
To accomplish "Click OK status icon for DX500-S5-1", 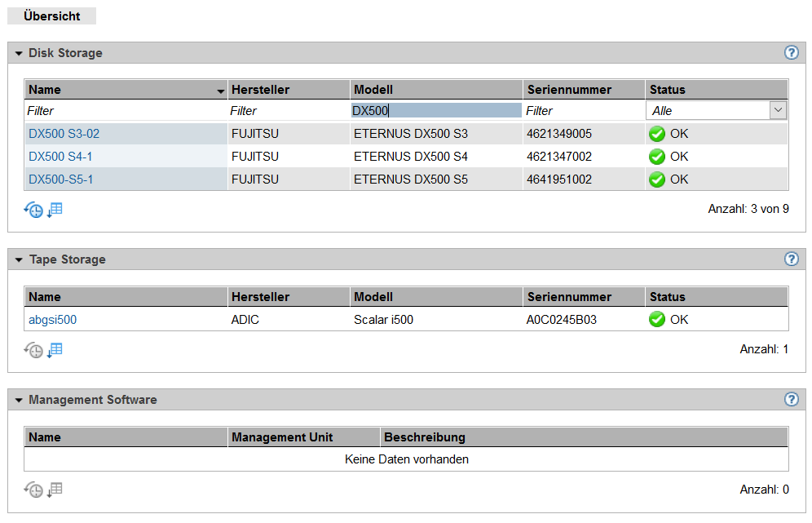I will (656, 180).
